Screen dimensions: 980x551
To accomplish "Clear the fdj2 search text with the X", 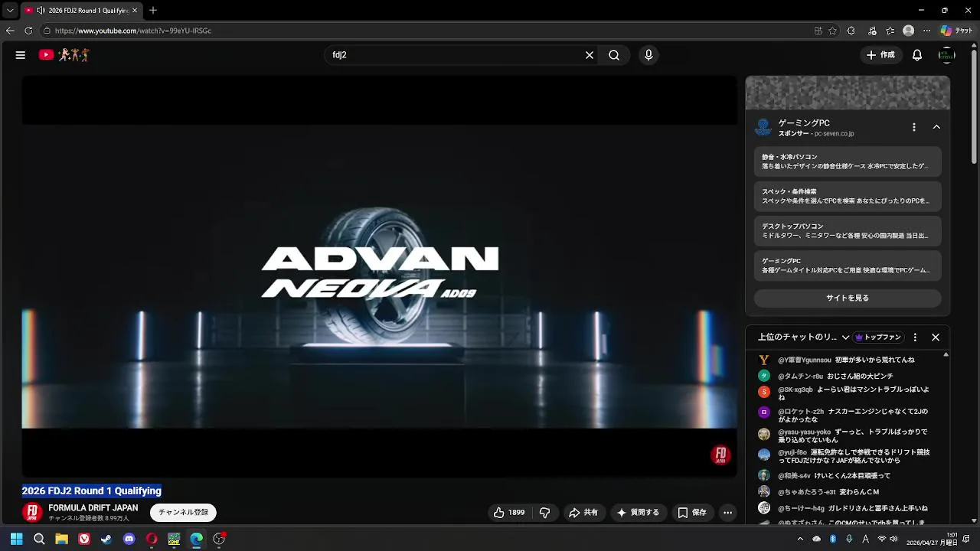I will coord(590,55).
